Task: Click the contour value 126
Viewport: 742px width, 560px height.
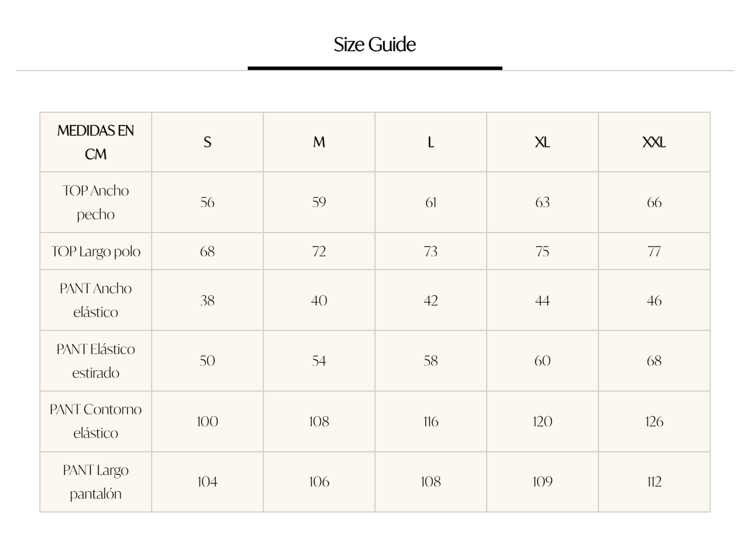Action: [654, 421]
